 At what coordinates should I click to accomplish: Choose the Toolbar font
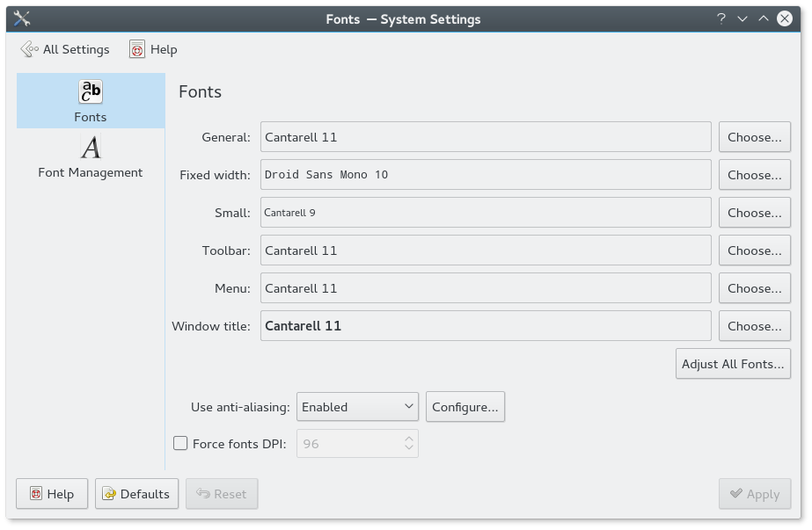click(755, 250)
